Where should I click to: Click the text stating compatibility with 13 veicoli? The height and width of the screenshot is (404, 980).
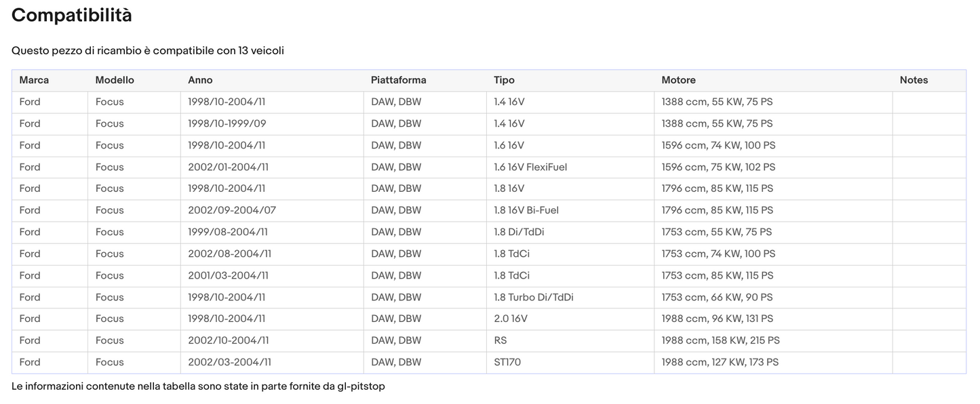coord(148,51)
